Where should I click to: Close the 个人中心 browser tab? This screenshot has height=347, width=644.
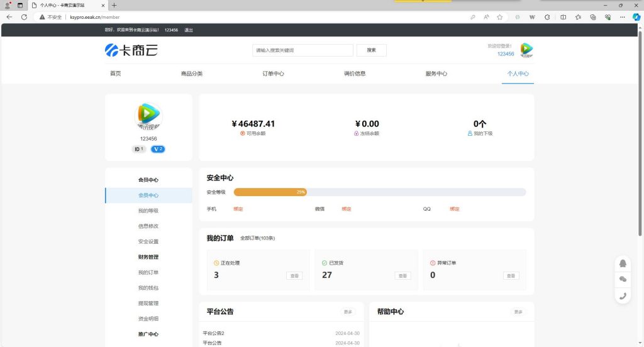[x=103, y=5]
